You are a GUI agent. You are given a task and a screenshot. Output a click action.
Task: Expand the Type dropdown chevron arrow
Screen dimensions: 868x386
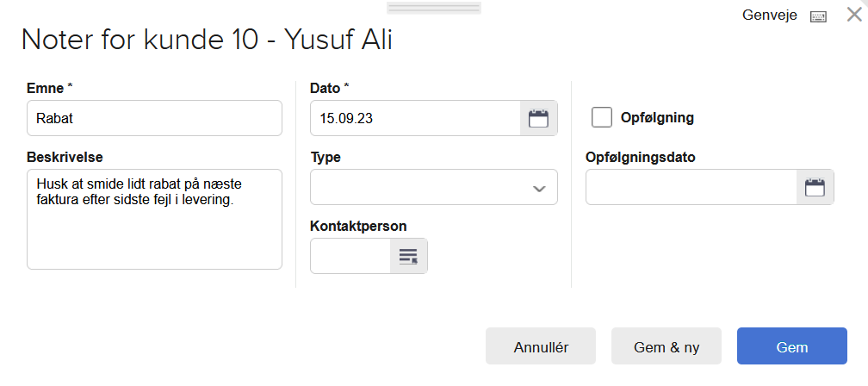[x=539, y=189]
